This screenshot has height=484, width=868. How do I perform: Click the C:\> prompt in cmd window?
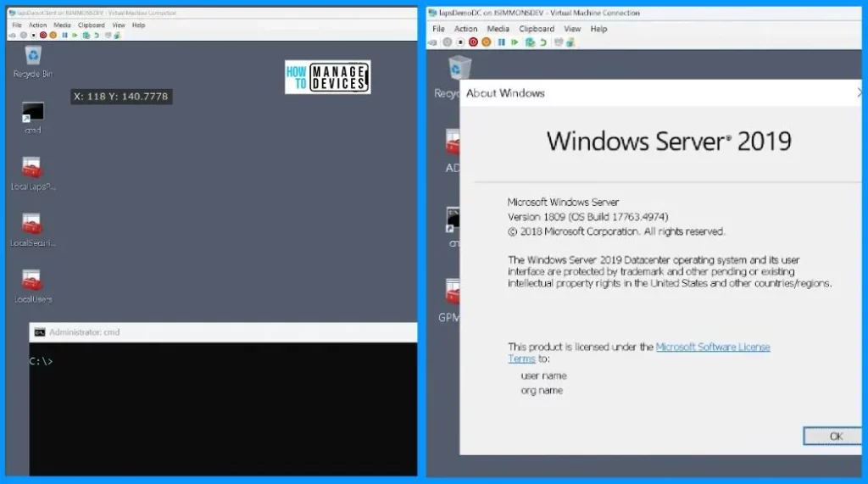pos(41,361)
